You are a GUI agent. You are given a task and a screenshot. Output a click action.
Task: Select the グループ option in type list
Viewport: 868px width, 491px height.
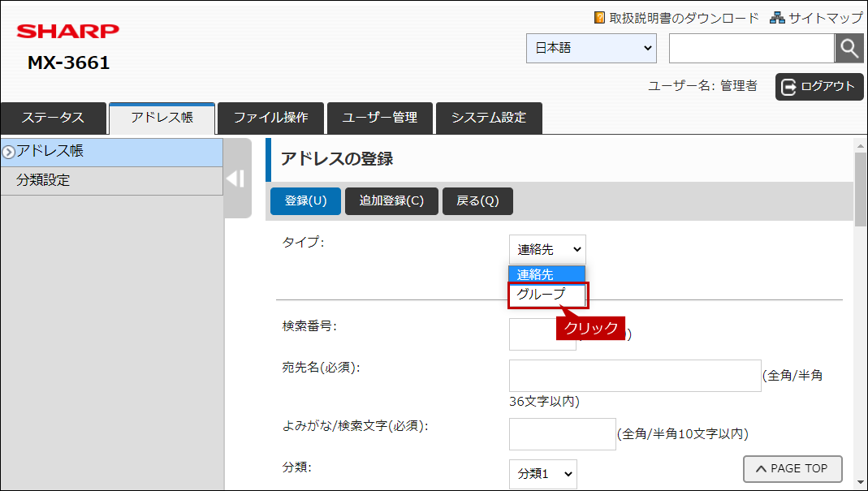[548, 295]
